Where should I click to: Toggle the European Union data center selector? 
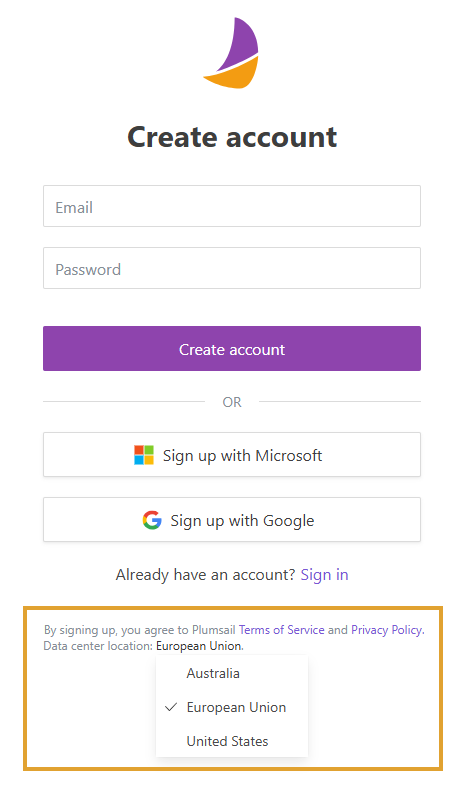199,646
